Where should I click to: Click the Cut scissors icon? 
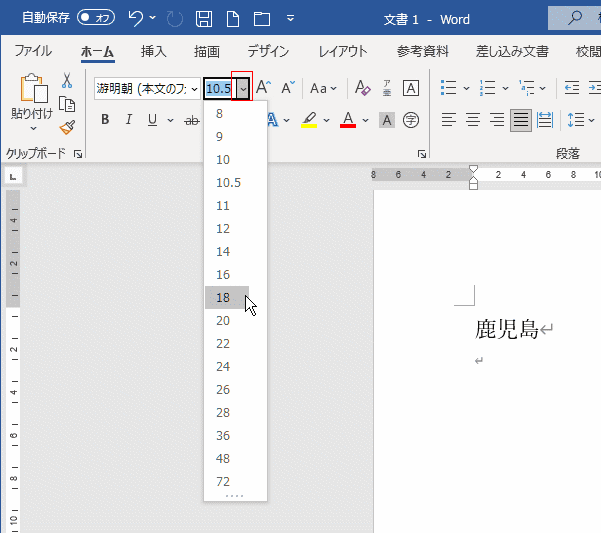67,81
